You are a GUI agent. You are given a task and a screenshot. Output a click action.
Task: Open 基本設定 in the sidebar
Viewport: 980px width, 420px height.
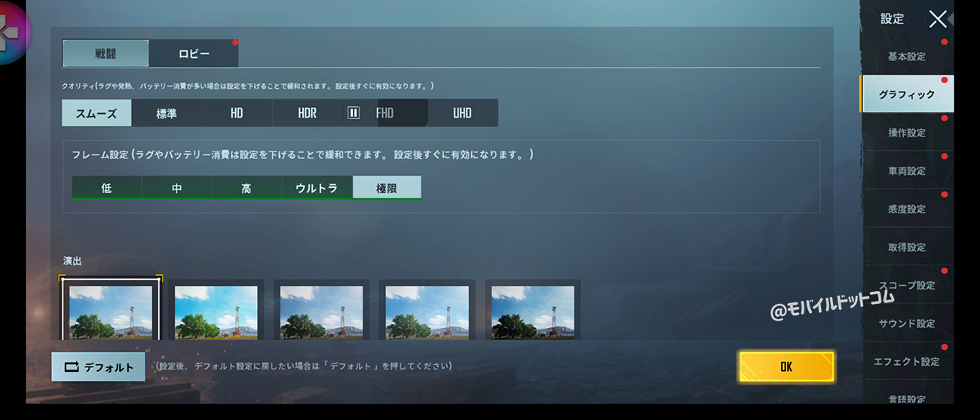tap(906, 57)
